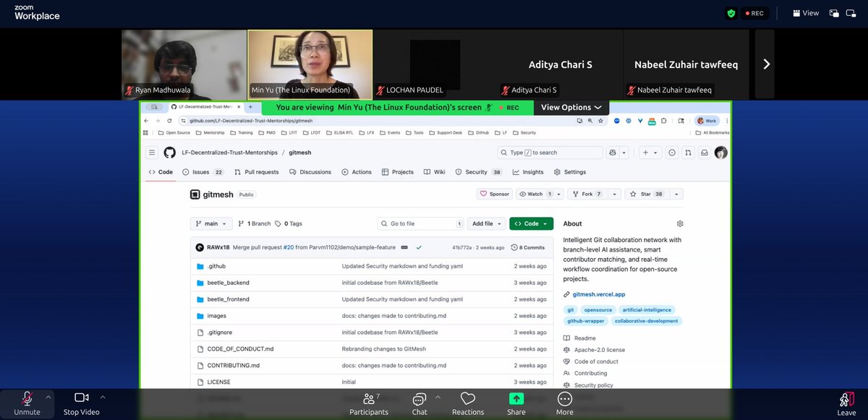Click the artificial-intelligence topic tag
Image resolution: width=868 pixels, height=420 pixels.
647,309
